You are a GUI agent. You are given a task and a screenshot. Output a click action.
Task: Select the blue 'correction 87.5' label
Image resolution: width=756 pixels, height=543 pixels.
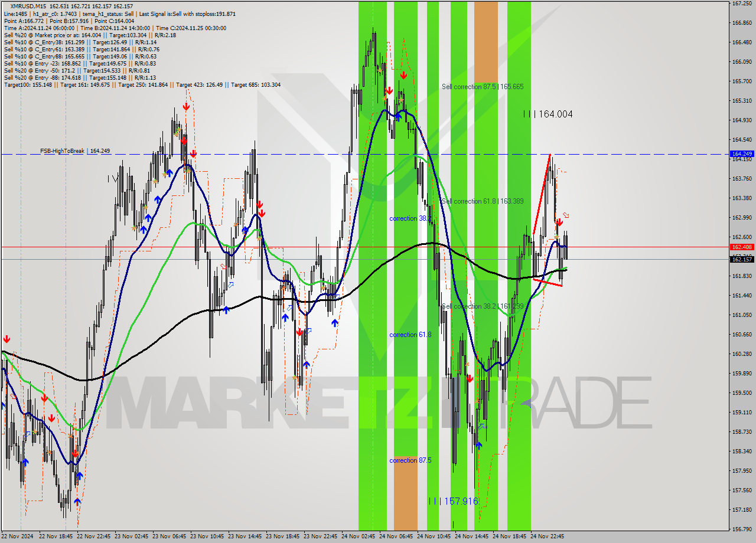point(410,460)
